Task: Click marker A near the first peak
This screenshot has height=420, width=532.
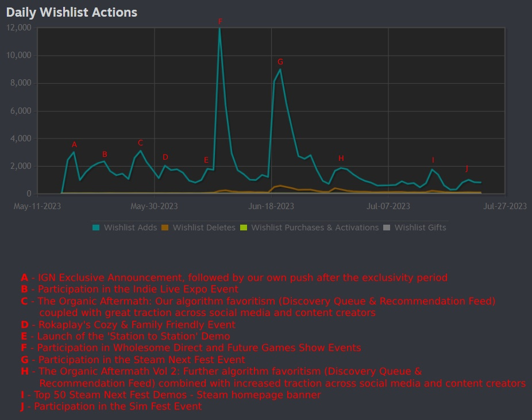Action: 75,145
